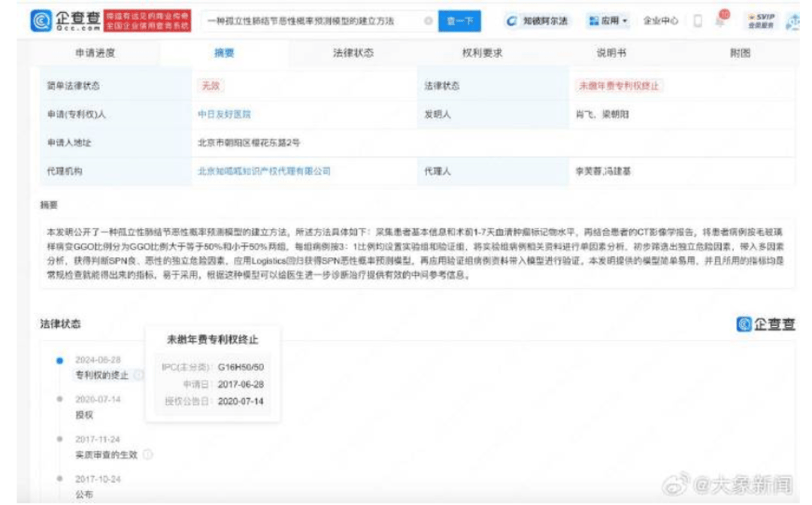Open 知彼阿尔法 via its blue icon
The width and height of the screenshot is (812, 505).
514,18
